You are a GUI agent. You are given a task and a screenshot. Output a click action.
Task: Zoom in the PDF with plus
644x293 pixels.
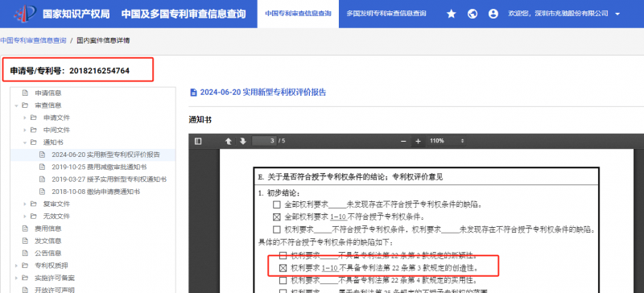point(418,142)
